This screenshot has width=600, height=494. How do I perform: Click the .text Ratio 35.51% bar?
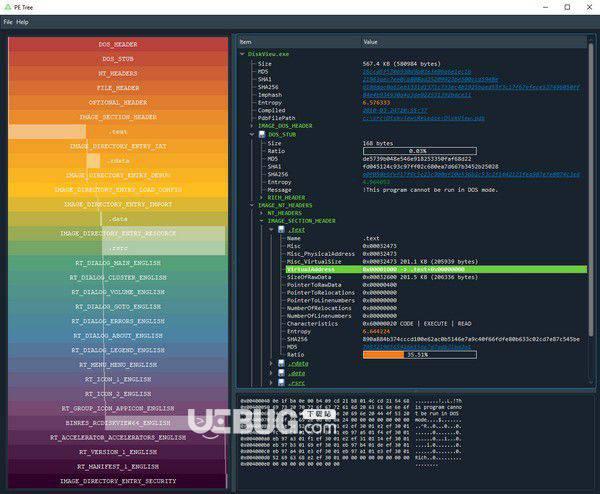tap(420, 355)
